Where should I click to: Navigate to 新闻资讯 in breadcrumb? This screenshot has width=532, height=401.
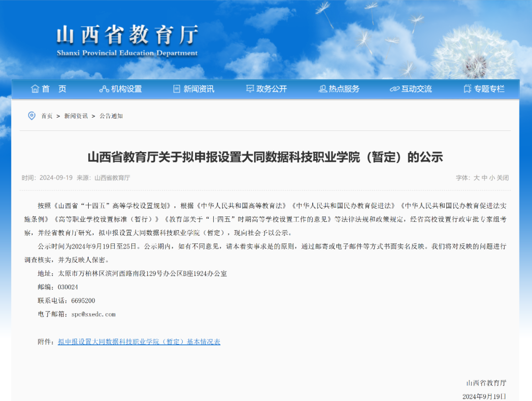pos(76,116)
